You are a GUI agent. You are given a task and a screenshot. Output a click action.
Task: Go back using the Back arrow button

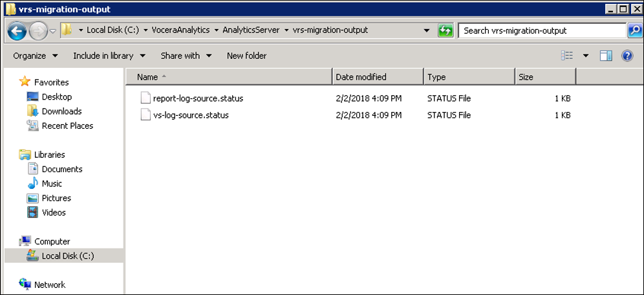pyautogui.click(x=17, y=31)
